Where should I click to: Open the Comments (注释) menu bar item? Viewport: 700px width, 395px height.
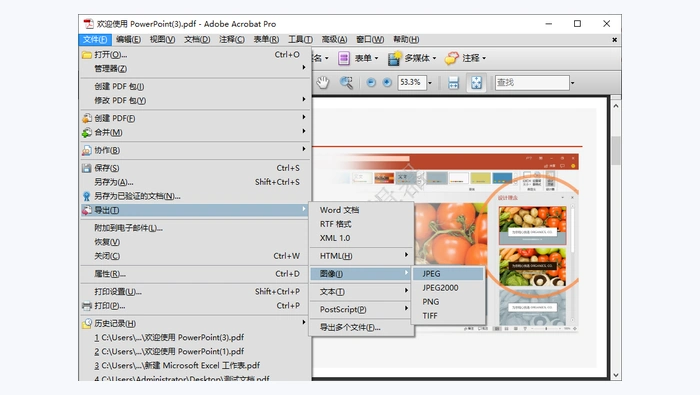click(x=232, y=40)
